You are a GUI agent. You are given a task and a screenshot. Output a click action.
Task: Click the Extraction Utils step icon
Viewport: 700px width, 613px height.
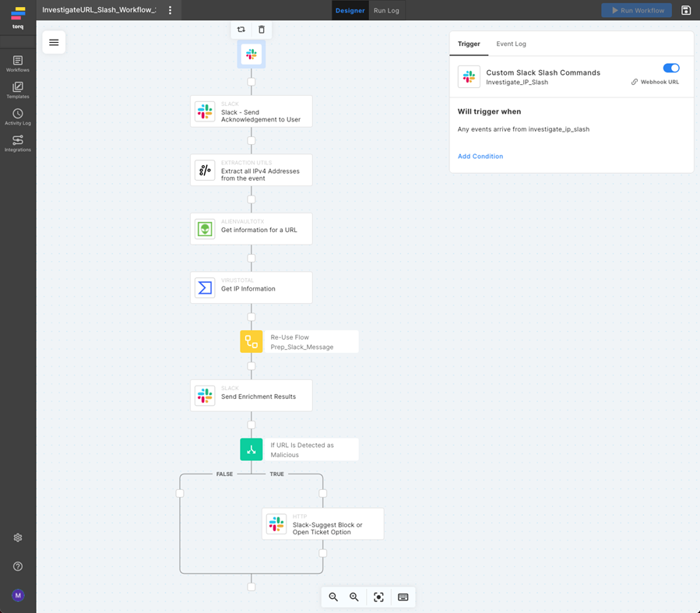[205, 170]
